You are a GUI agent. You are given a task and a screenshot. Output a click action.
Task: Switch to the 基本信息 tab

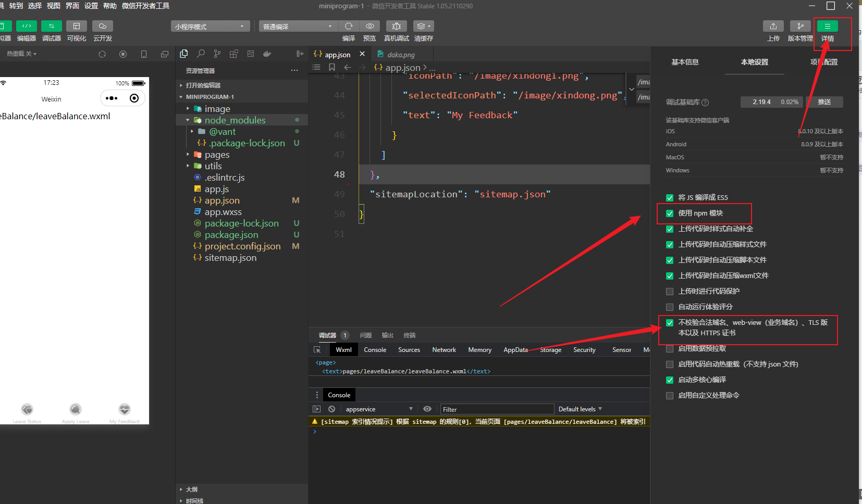click(685, 62)
